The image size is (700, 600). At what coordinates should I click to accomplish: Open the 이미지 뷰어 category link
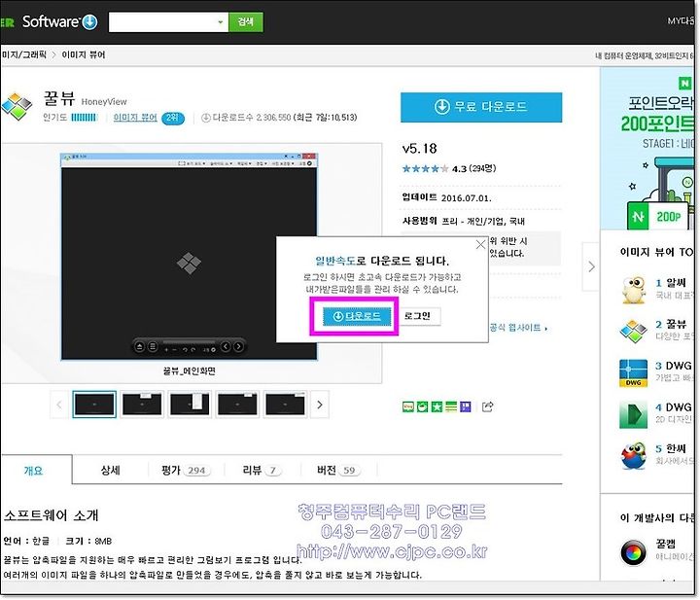pos(135,118)
